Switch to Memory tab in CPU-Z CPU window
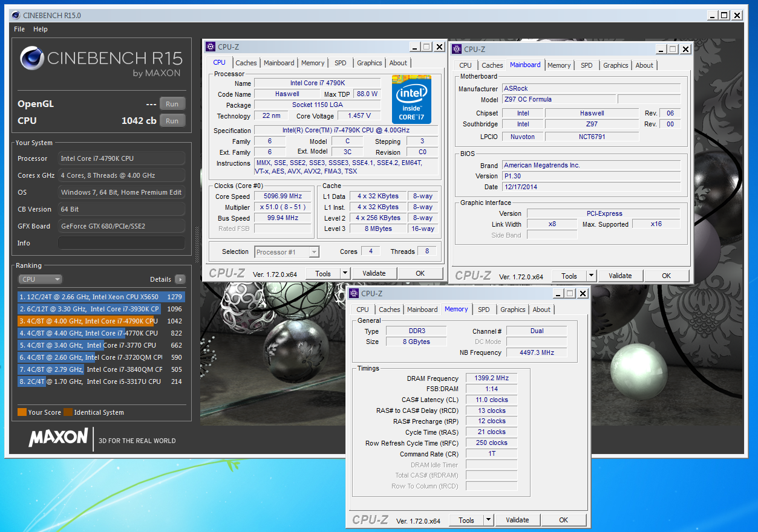 click(x=313, y=63)
